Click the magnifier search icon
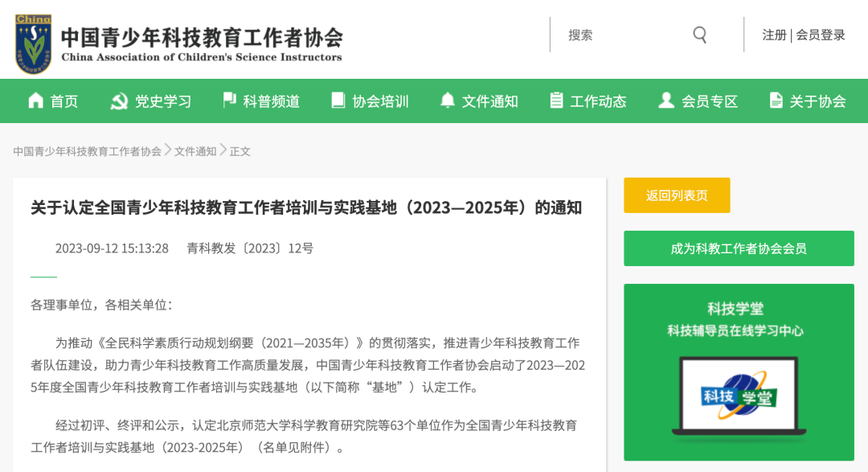Viewport: 868px width, 472px height. point(700,35)
